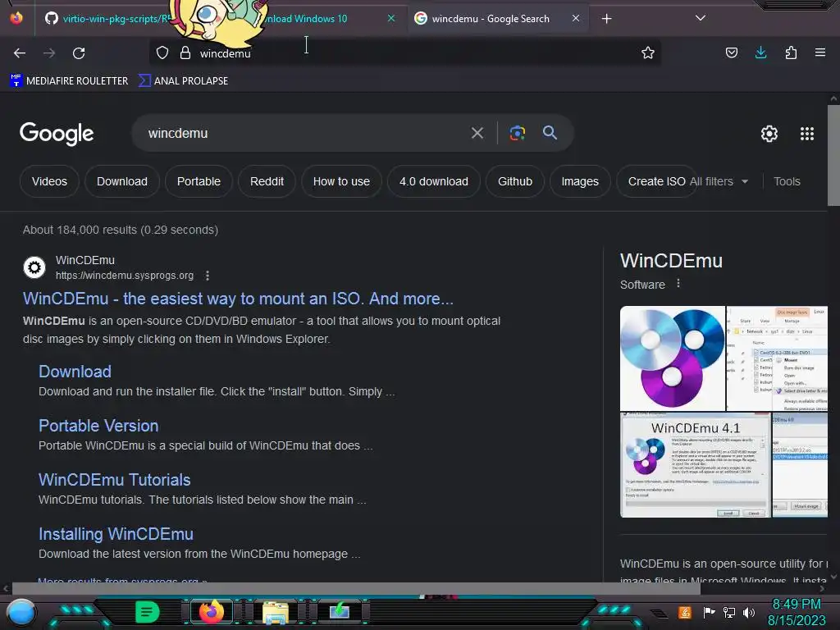840x630 pixels.
Task: Click the WinCDEmu site favicon
Action: point(34,267)
